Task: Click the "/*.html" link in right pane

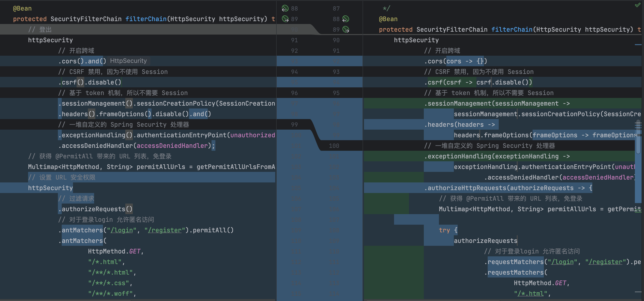Action: click(531, 294)
